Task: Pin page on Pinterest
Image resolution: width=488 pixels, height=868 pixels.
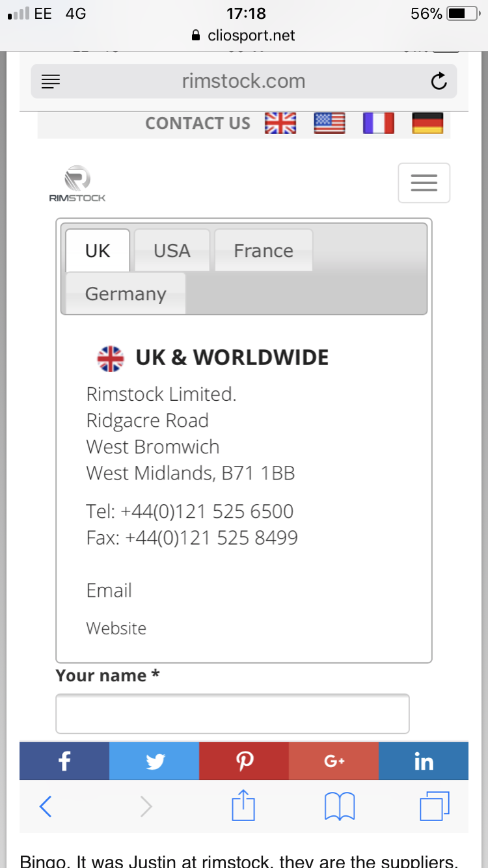Action: 244,761
